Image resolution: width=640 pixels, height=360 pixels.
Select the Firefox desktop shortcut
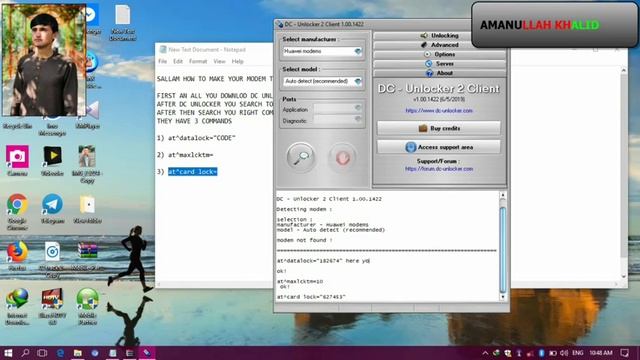pyautogui.click(x=17, y=256)
